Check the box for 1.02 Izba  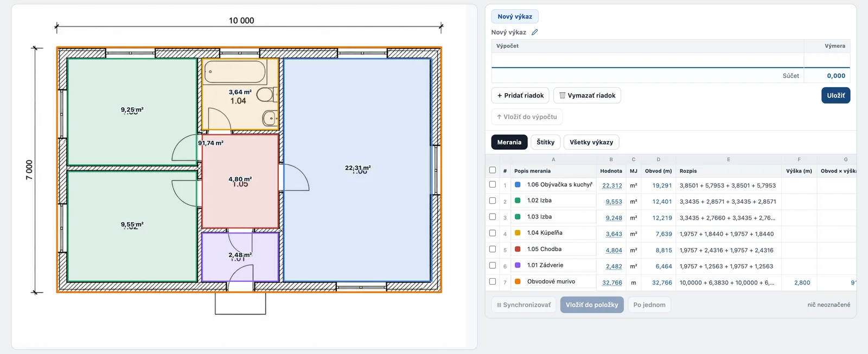tap(493, 201)
